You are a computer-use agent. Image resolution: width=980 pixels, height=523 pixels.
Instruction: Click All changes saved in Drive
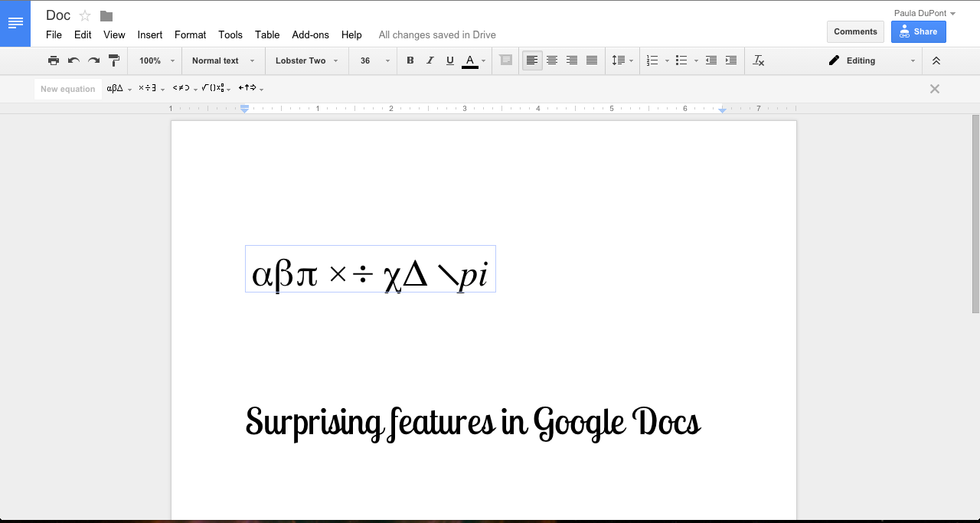coord(437,34)
